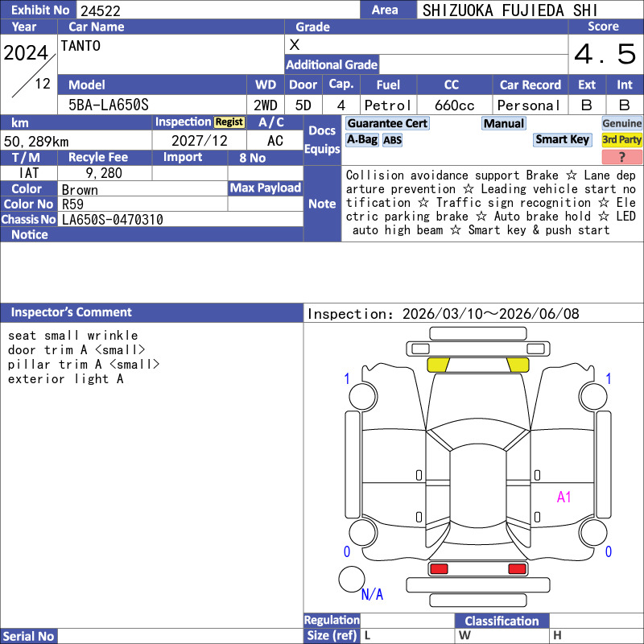644x644 pixels.
Task: Click the 4.5 score value
Action: click(605, 54)
